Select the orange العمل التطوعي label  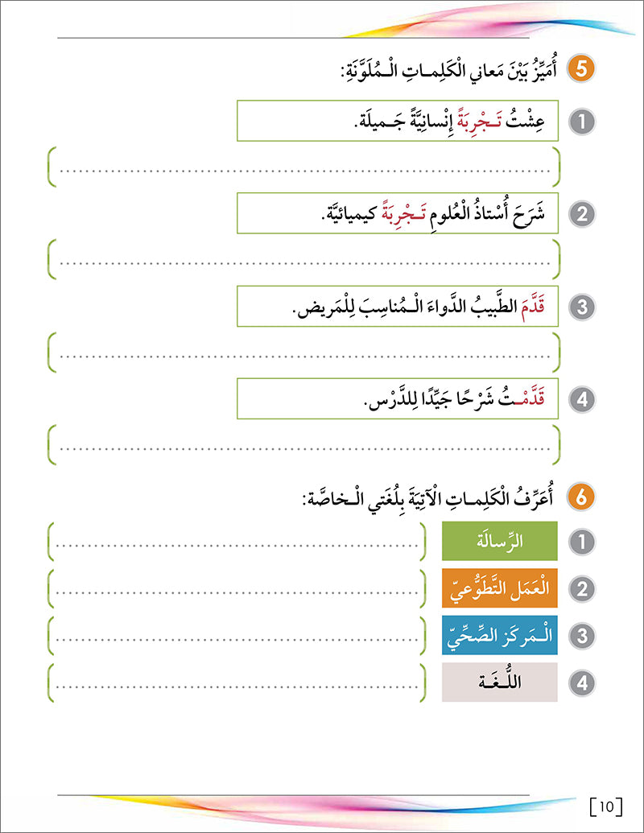point(499,588)
